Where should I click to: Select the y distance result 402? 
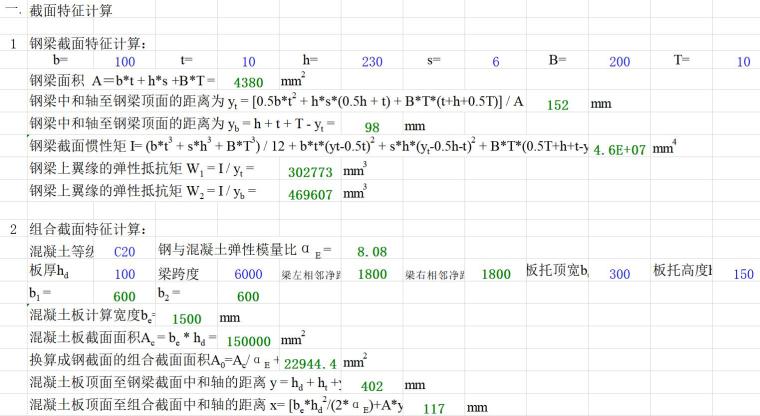point(371,386)
